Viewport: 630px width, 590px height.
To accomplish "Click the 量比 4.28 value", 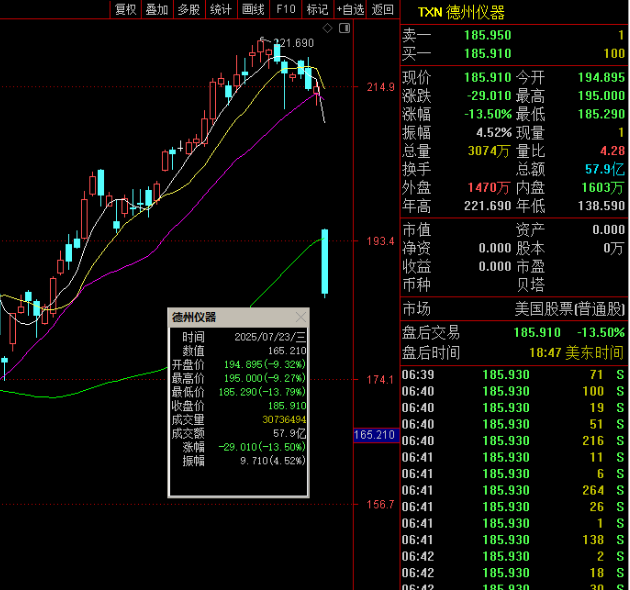I will pos(612,151).
